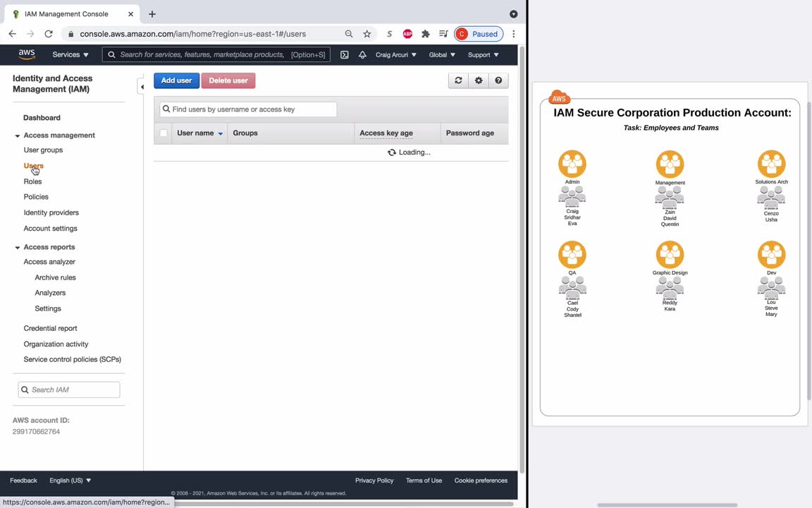Open the media control playlist icon
This screenshot has height=508, width=812.
click(x=443, y=34)
